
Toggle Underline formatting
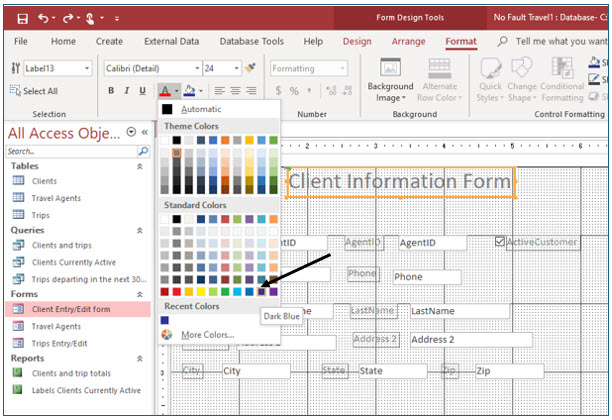pos(142,91)
